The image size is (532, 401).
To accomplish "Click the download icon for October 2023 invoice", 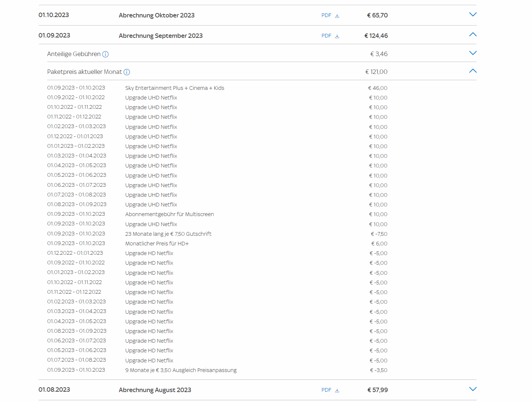I will (337, 16).
